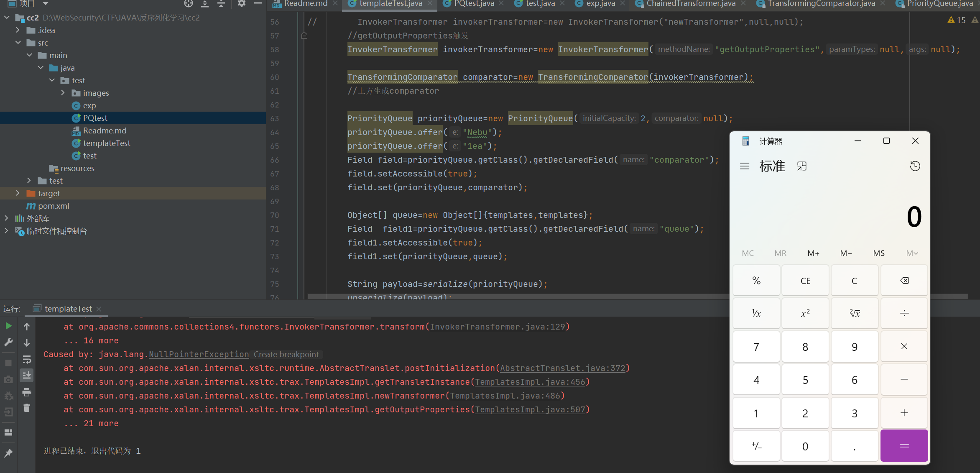This screenshot has width=980, height=473.
Task: Switch to the exp.java editor tab
Action: coord(600,4)
